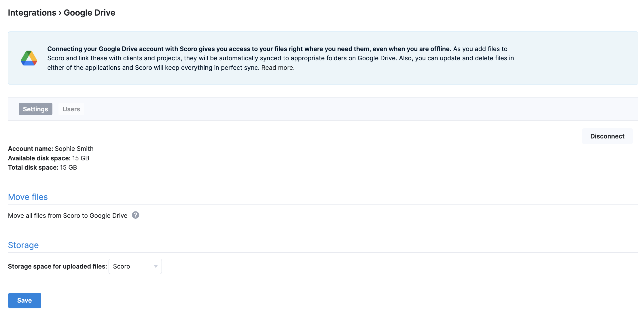The width and height of the screenshot is (644, 315).
Task: Click the account name Sophie Smith
Action: click(74, 149)
